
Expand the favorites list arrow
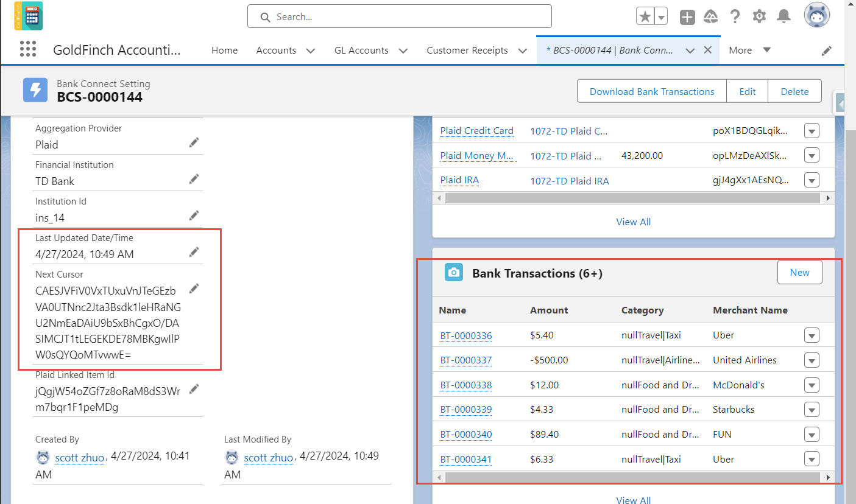point(661,16)
